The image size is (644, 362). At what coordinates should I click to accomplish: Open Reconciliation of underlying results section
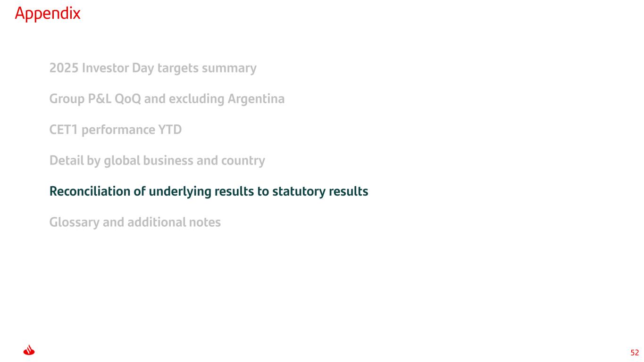click(209, 191)
